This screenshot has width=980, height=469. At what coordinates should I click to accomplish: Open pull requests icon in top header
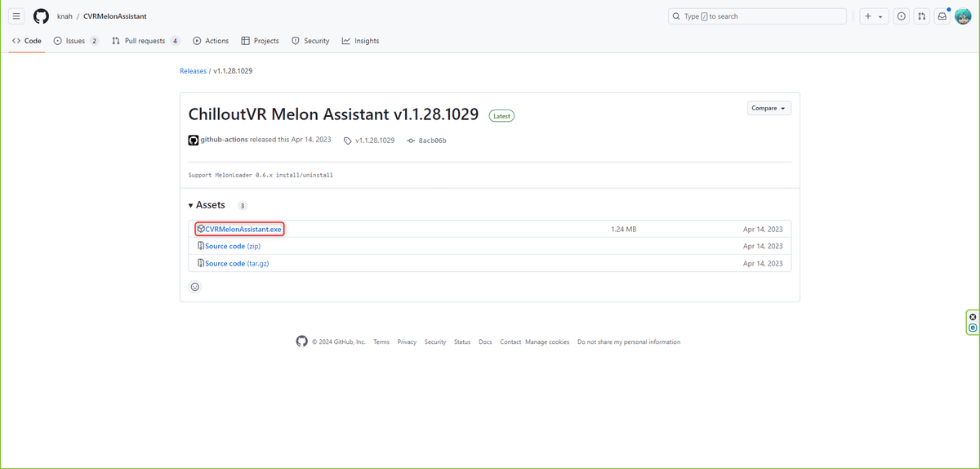pyautogui.click(x=921, y=16)
